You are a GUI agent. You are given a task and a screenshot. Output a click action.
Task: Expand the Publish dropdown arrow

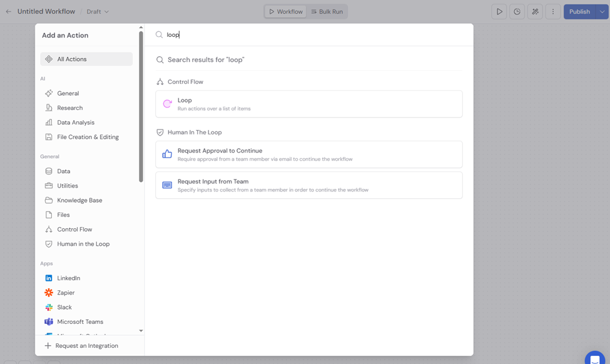[x=602, y=12]
